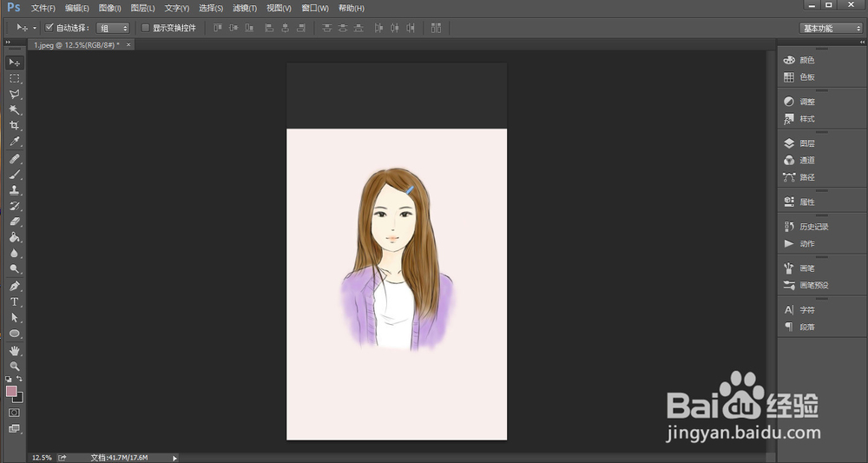Select the Magic Wand tool
This screenshot has width=868, height=463.
pyautogui.click(x=15, y=110)
